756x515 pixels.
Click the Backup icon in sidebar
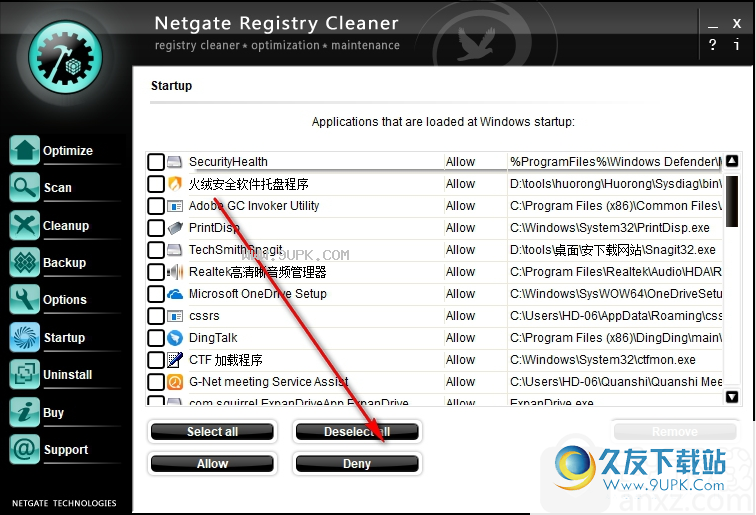pos(24,262)
